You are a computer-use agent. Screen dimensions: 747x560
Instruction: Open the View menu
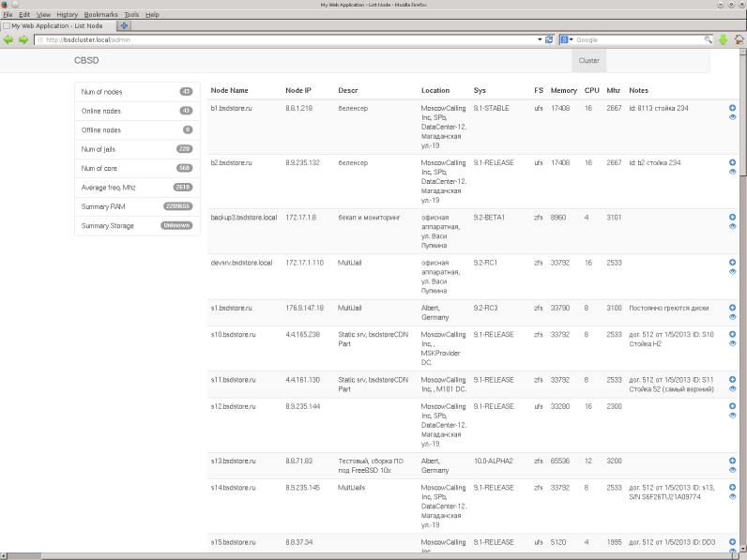[43, 15]
